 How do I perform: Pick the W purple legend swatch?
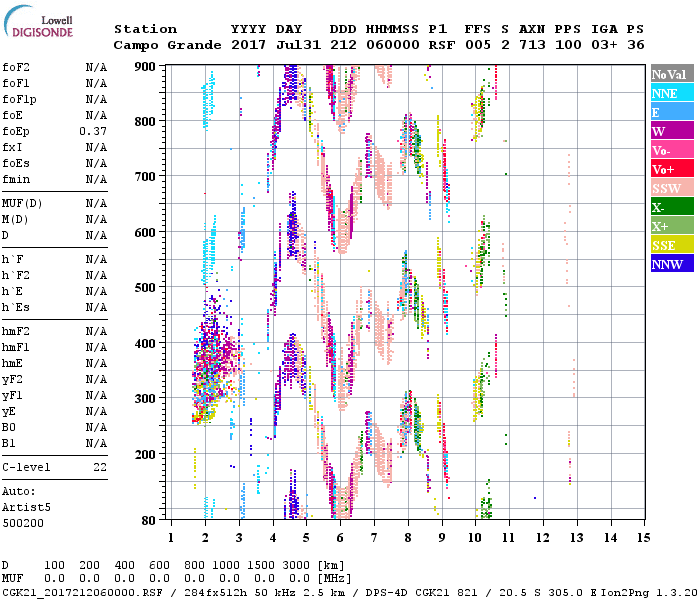671,131
